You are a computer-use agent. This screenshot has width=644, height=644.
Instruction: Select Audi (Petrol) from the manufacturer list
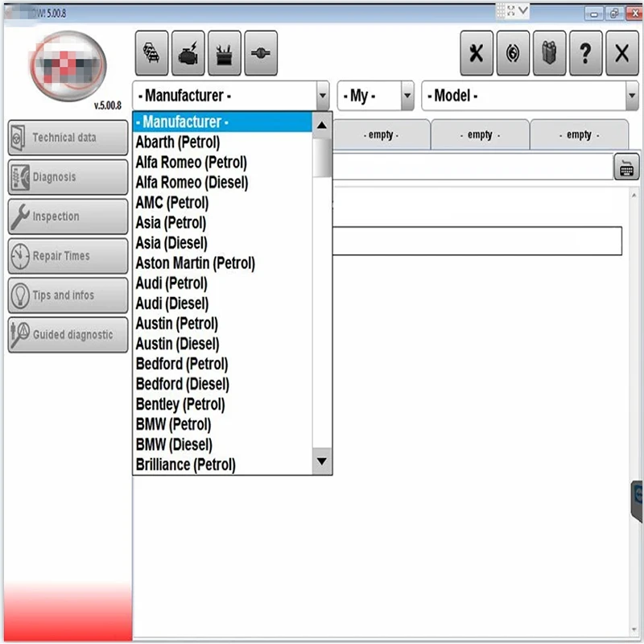[171, 283]
